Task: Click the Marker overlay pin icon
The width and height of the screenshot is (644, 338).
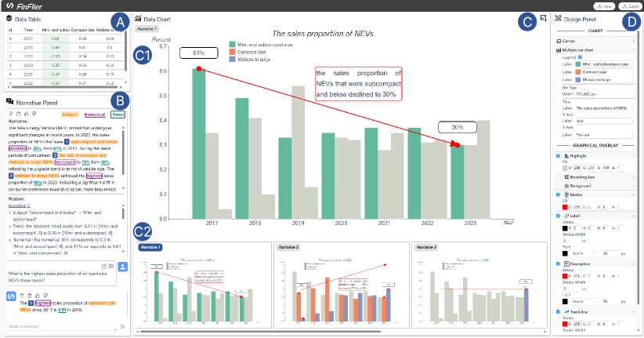Action: coord(566,194)
